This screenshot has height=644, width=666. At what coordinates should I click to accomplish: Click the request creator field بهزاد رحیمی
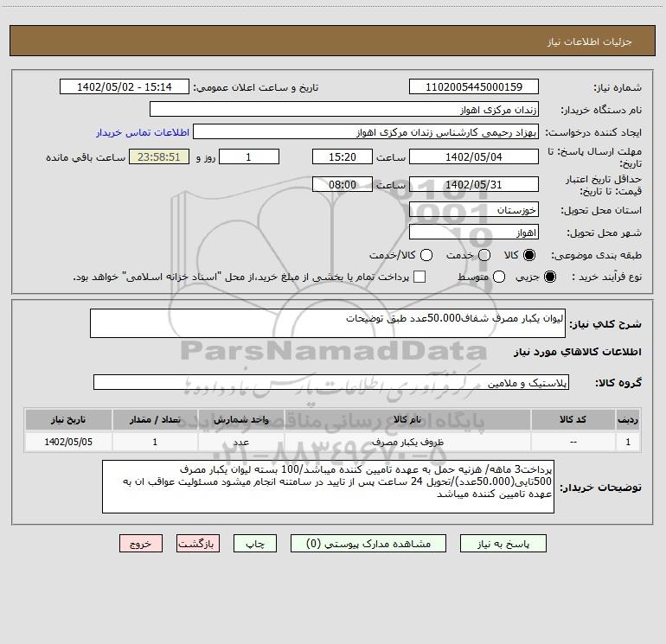pos(366,131)
